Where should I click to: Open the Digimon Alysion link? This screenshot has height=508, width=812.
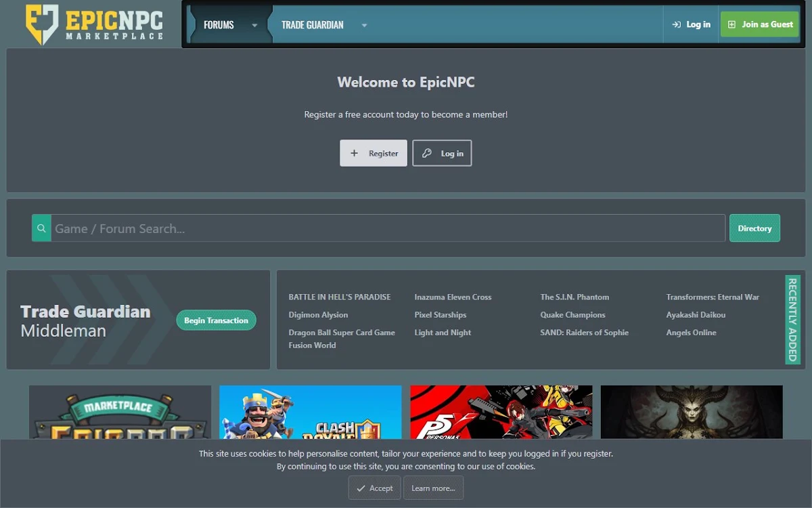(x=318, y=314)
